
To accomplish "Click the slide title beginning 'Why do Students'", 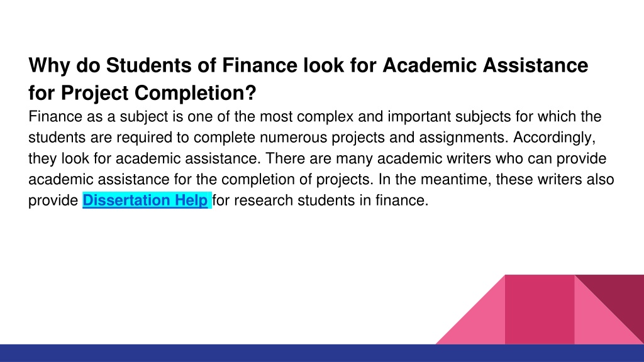I will pos(308,79).
